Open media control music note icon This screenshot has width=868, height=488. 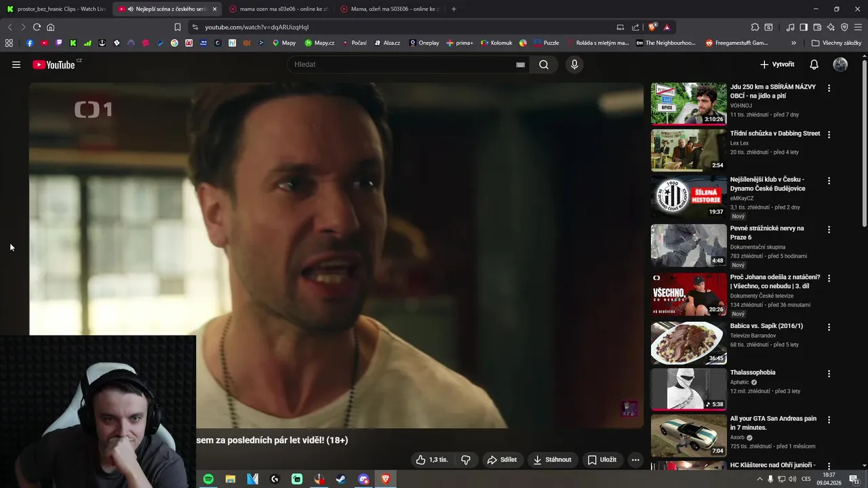tap(790, 27)
